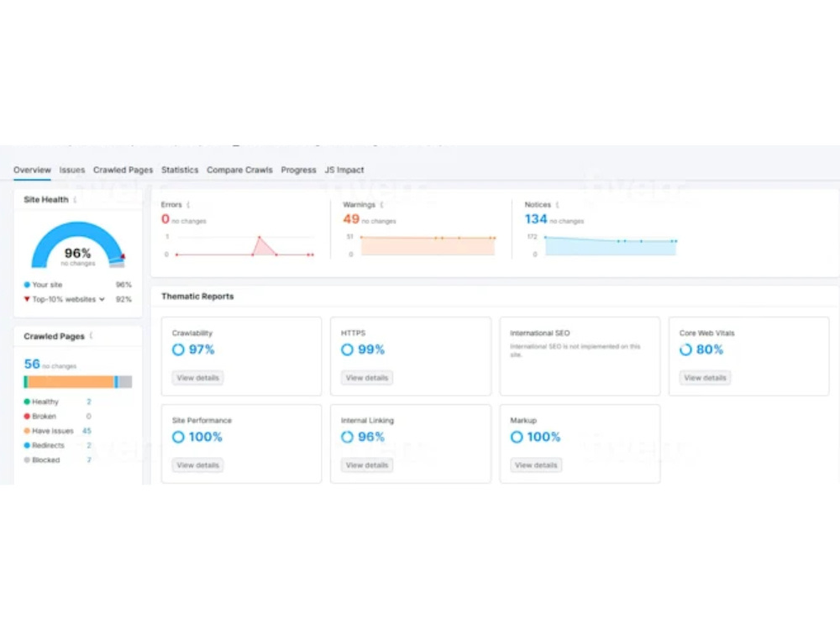840x630 pixels.
Task: Click the Warnings trend chart
Action: (428, 246)
